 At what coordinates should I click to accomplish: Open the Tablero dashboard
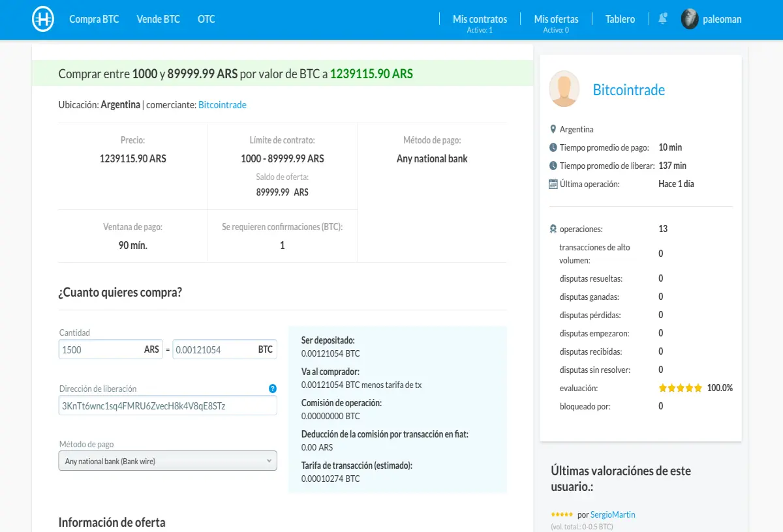click(620, 19)
